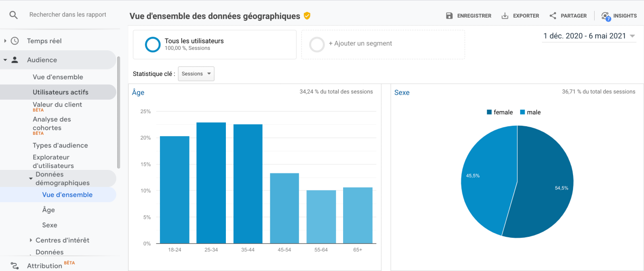Image resolution: width=644 pixels, height=271 pixels.
Task: Click + Ajouter un segment
Action: (360, 43)
